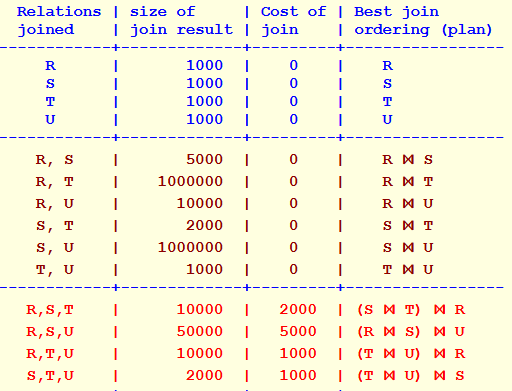This screenshot has height=391, width=512.
Task: Click the 'R ⋈ T' plan cell
Action: pos(407,181)
